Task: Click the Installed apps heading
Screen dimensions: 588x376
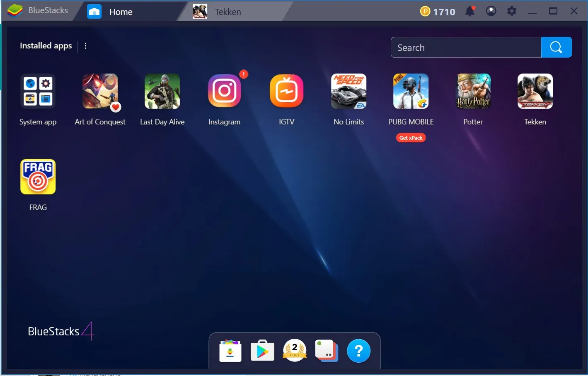Action: (46, 46)
